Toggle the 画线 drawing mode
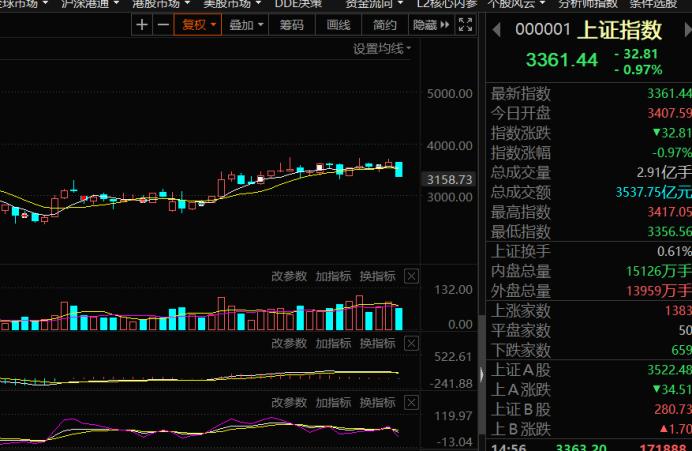692x451 pixels. 338,24
